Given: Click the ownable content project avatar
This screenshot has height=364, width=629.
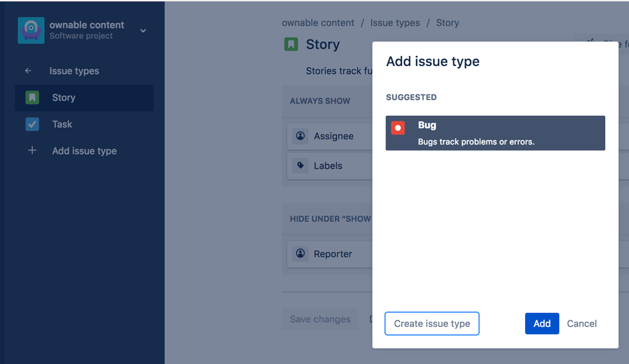Looking at the screenshot, I should [x=31, y=30].
